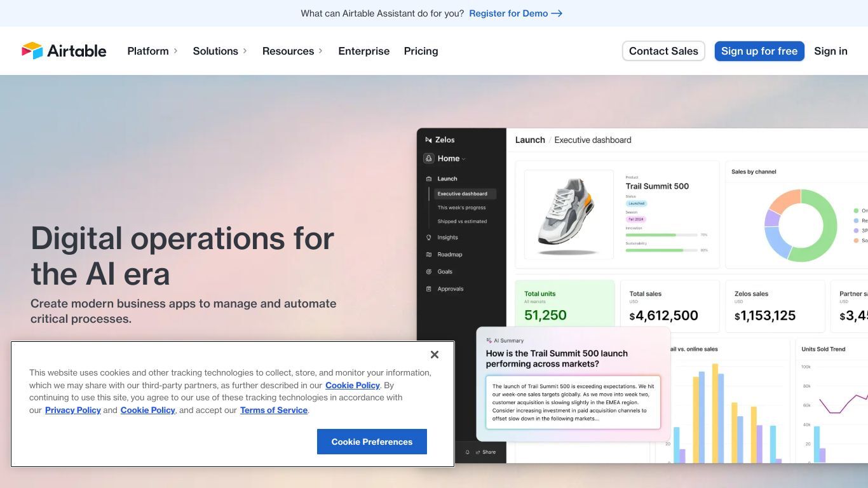
Task: Click the AI Summary response text box
Action: pyautogui.click(x=573, y=402)
